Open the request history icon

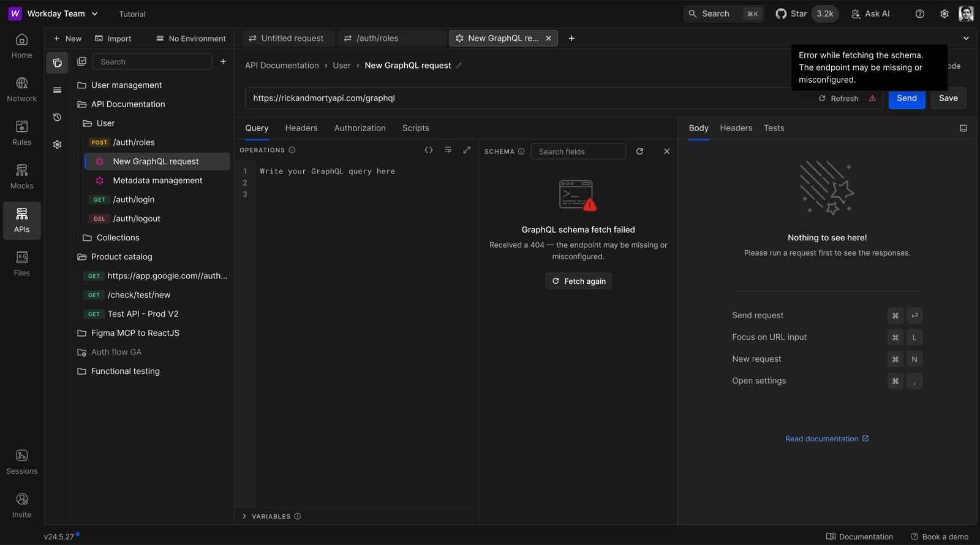coord(57,117)
